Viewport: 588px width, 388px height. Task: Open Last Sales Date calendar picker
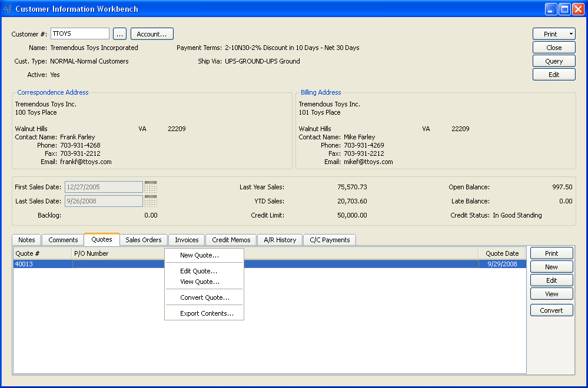(x=151, y=201)
